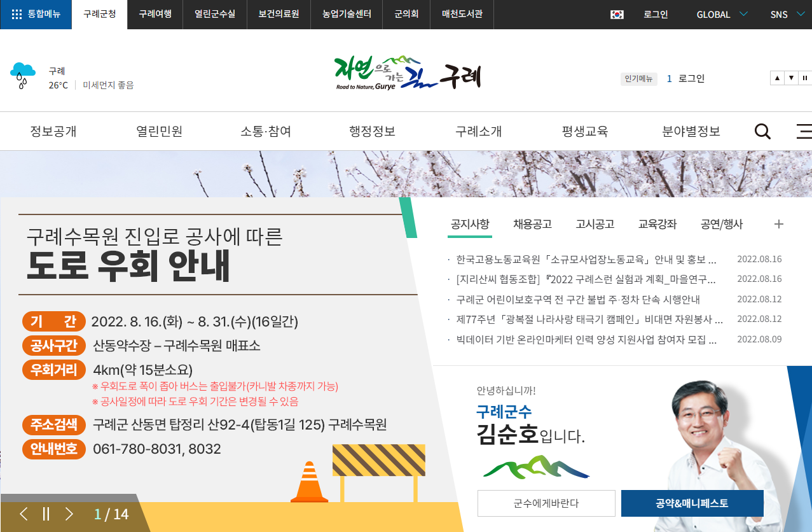This screenshot has height=532, width=812.
Task: Click the upward arrow in top-right controls
Action: point(776,78)
